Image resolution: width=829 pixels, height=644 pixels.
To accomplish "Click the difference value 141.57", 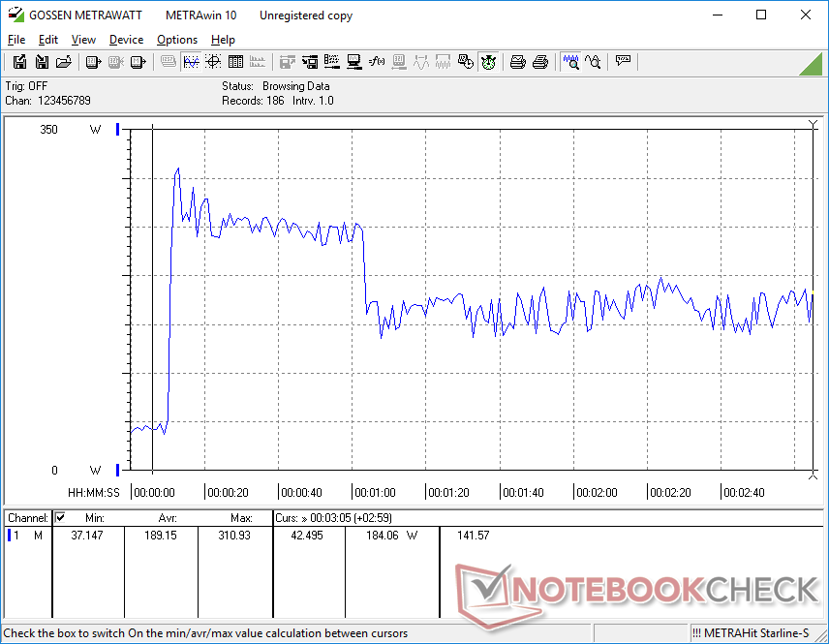I will [x=474, y=536].
